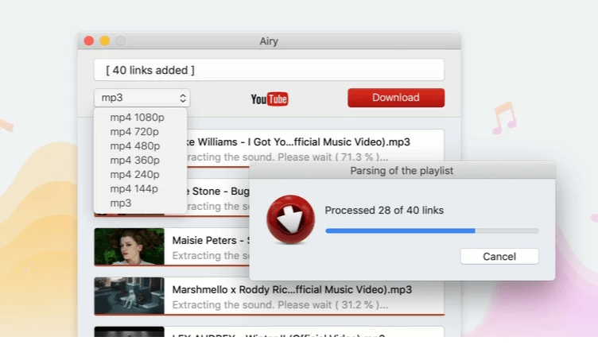Click the red Download button
Image resolution: width=598 pixels, height=364 pixels.
[396, 98]
